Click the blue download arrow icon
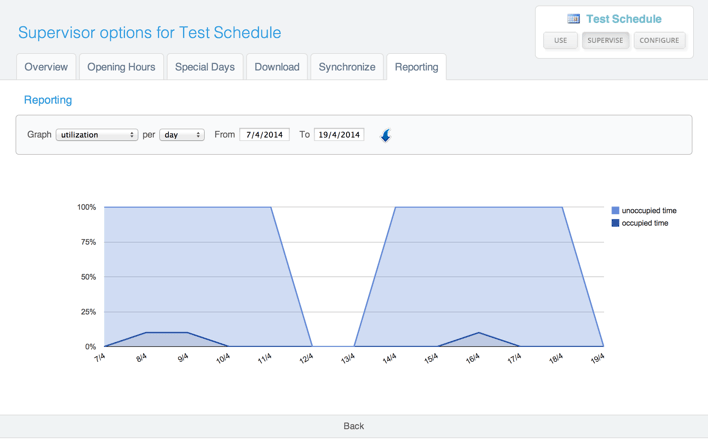Viewport: 708px width, 444px height. pos(386,135)
